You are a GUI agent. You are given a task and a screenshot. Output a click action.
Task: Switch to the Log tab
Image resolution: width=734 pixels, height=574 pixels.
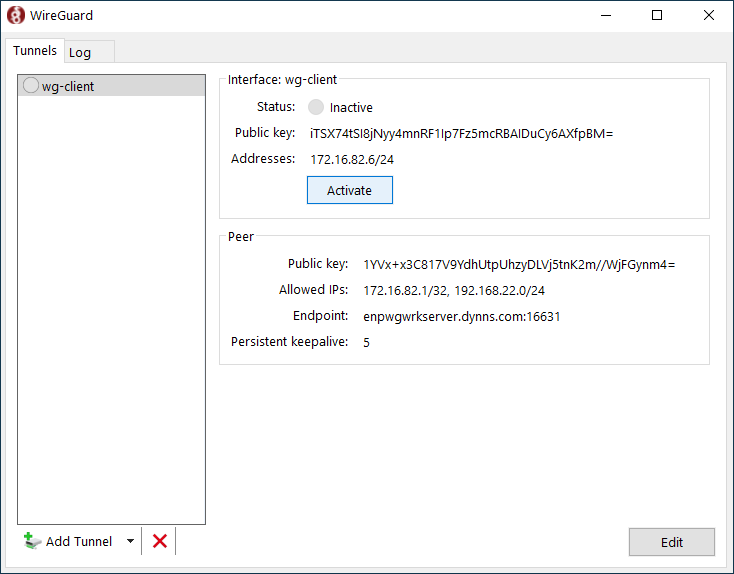pyautogui.click(x=80, y=52)
